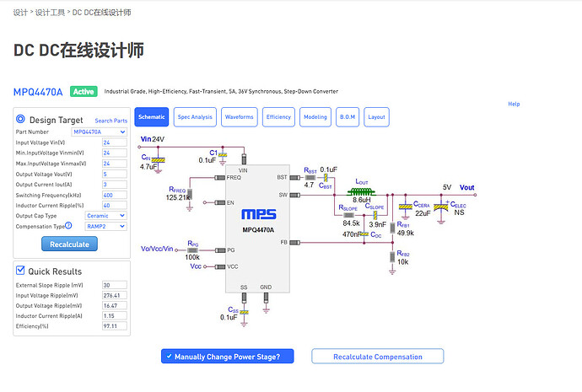
Task: Select the Ccera 22uF capacitor symbol
Action: point(406,207)
